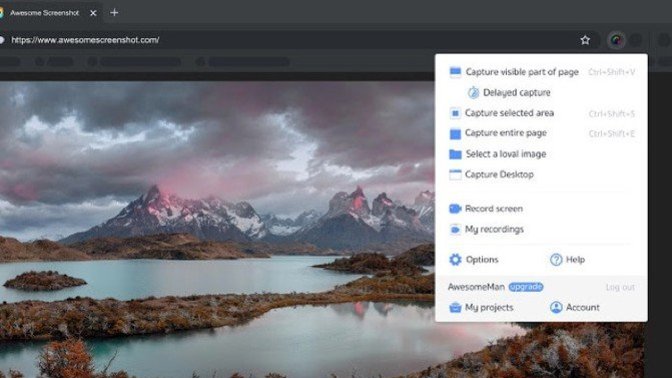Click the local image folder icon
672x378 pixels.
[x=455, y=154]
